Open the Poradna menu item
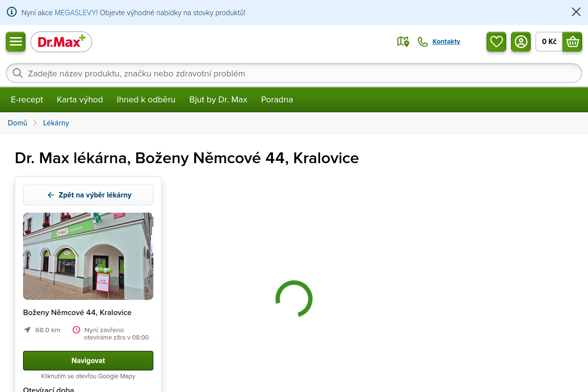588x392 pixels. (277, 99)
